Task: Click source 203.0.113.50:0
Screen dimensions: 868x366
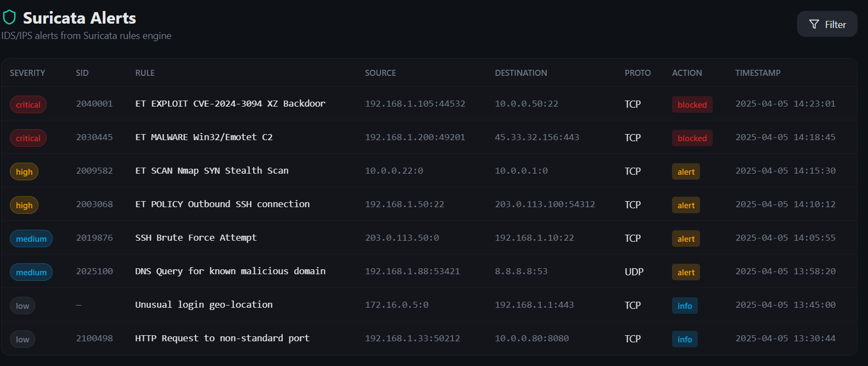Action: coord(402,237)
